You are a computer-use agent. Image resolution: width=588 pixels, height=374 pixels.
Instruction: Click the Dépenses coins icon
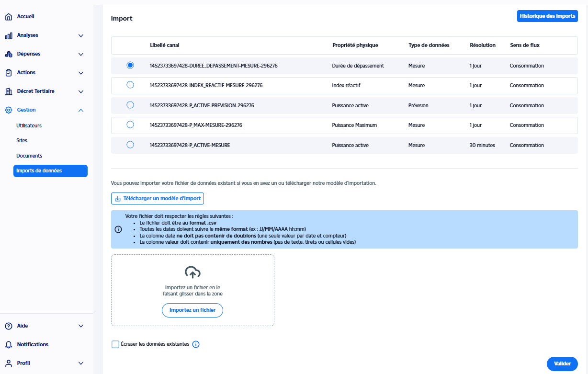[9, 54]
